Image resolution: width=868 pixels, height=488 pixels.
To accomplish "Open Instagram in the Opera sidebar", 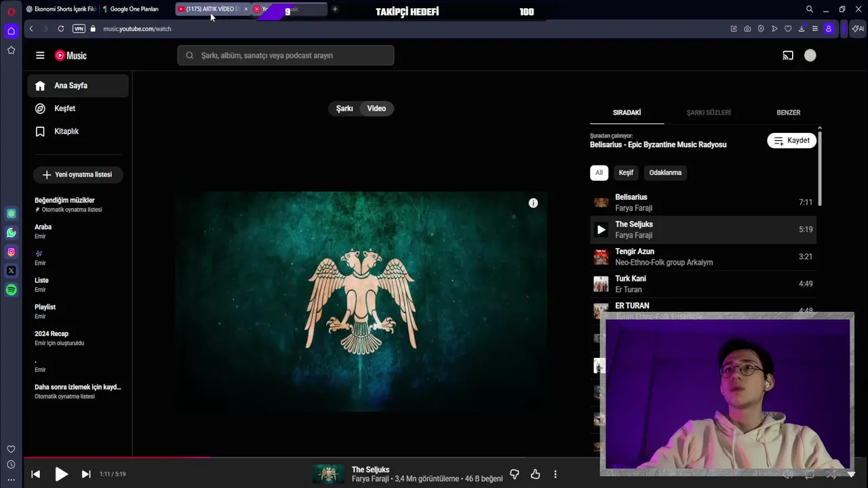I will (11, 251).
